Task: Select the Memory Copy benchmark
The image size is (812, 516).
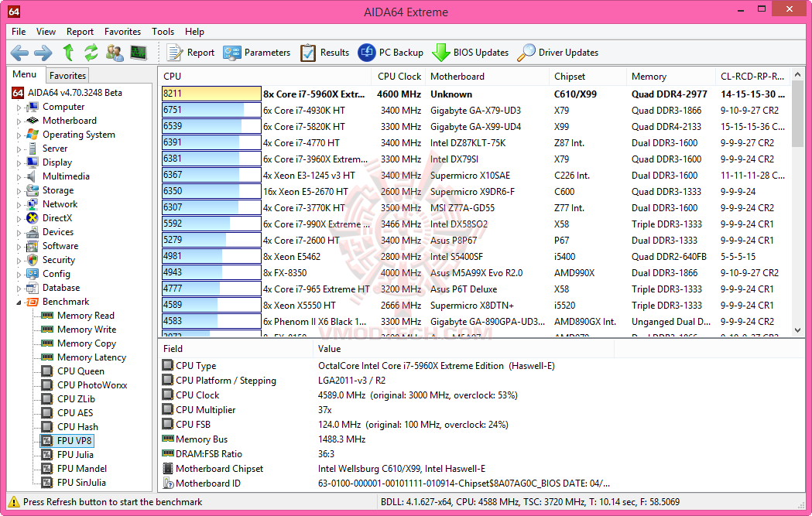Action: click(87, 343)
